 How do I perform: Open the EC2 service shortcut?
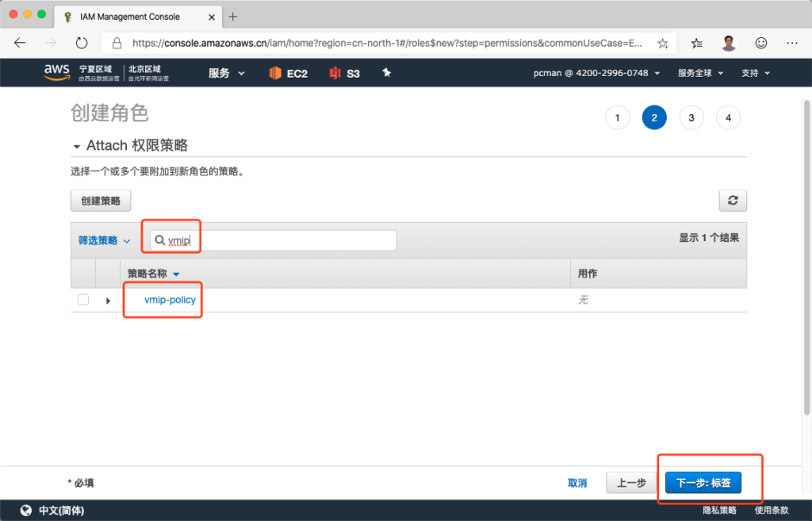pos(288,73)
